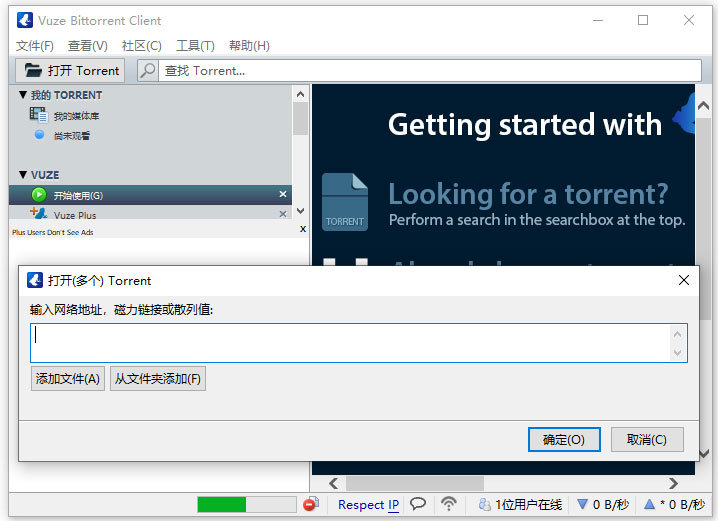This screenshot has width=718, height=521.
Task: Open the 文件(F) menu
Action: [x=35, y=46]
